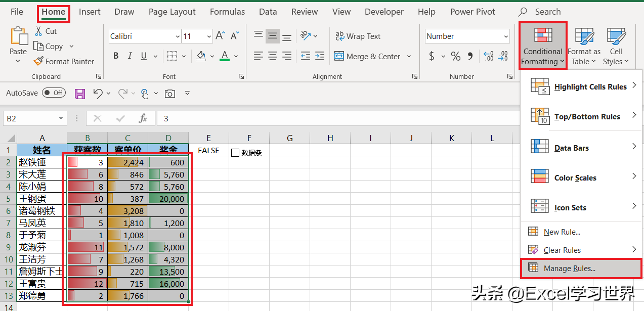Open Cell Styles gallery
The width and height of the screenshot is (644, 311).
tap(616, 46)
